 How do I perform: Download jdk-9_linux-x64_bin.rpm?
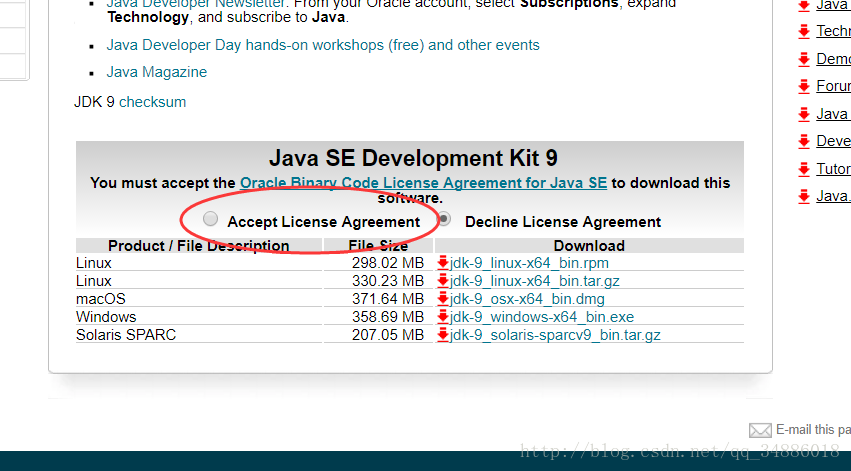click(529, 263)
